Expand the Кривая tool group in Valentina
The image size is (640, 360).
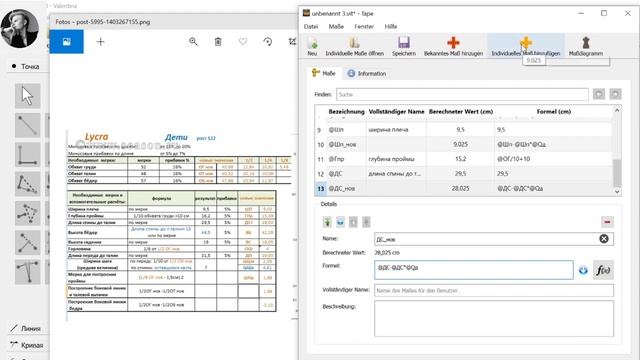click(27, 345)
